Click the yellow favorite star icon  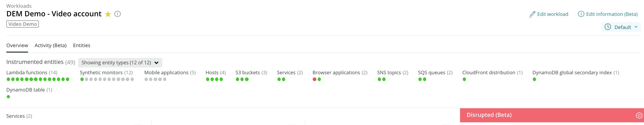(108, 14)
